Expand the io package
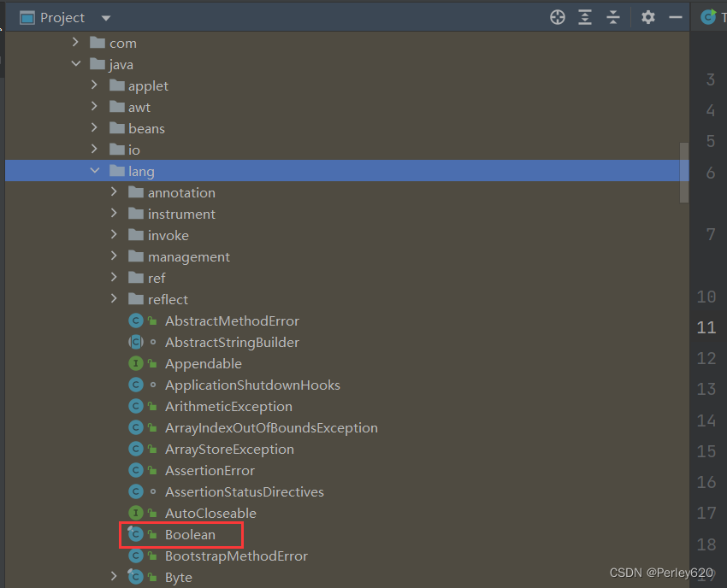 pyautogui.click(x=94, y=149)
